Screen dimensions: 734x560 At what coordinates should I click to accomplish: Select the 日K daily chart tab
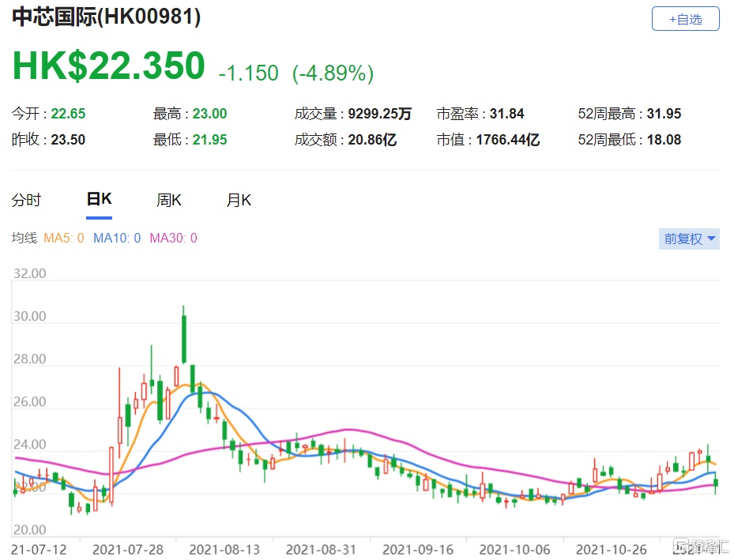99,200
